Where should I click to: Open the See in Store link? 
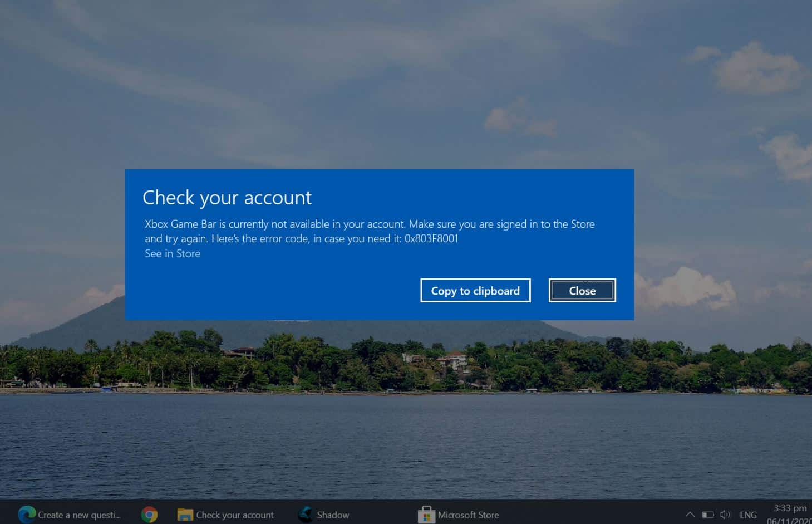click(x=173, y=254)
